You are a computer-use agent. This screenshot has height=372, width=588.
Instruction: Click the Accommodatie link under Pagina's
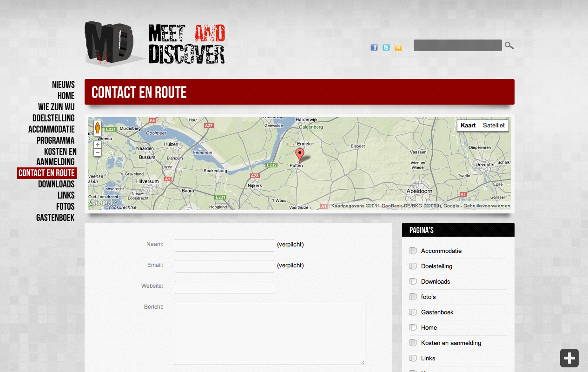tap(441, 251)
